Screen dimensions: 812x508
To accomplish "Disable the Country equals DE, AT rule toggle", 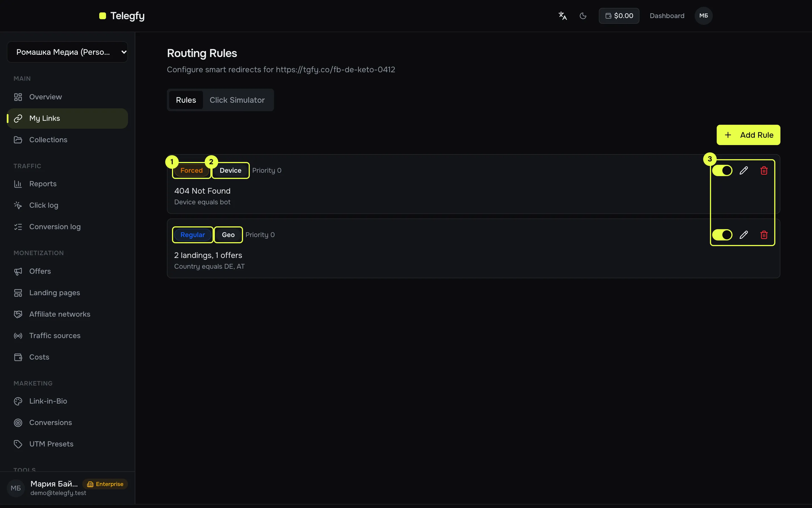I will (x=722, y=235).
